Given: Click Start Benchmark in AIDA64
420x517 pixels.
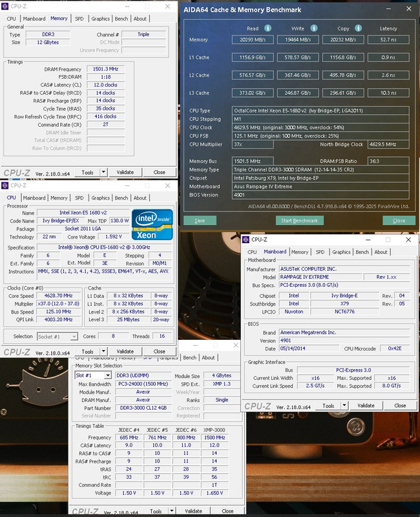Looking at the screenshot, I should (299, 220).
